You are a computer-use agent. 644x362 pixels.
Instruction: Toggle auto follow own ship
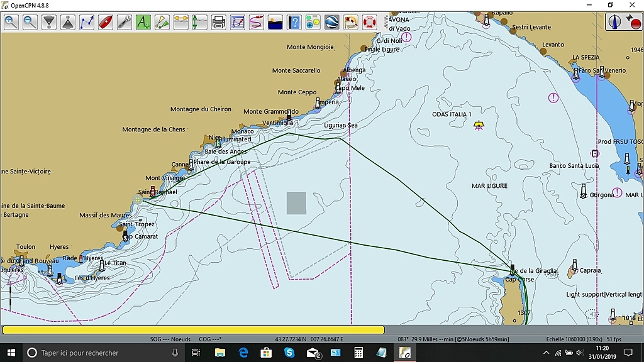point(106,22)
